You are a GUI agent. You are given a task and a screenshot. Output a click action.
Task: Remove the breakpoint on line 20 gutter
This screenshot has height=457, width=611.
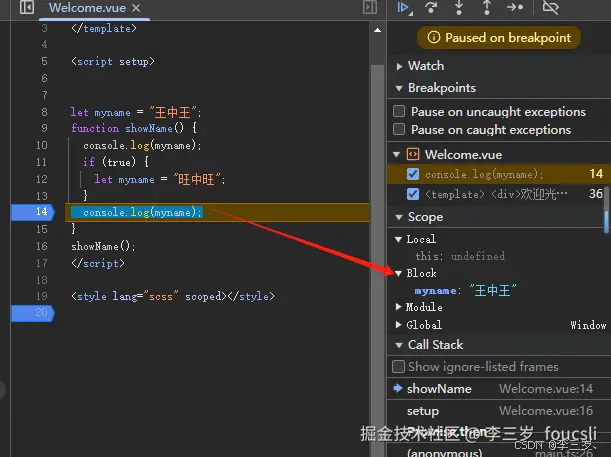click(33, 313)
